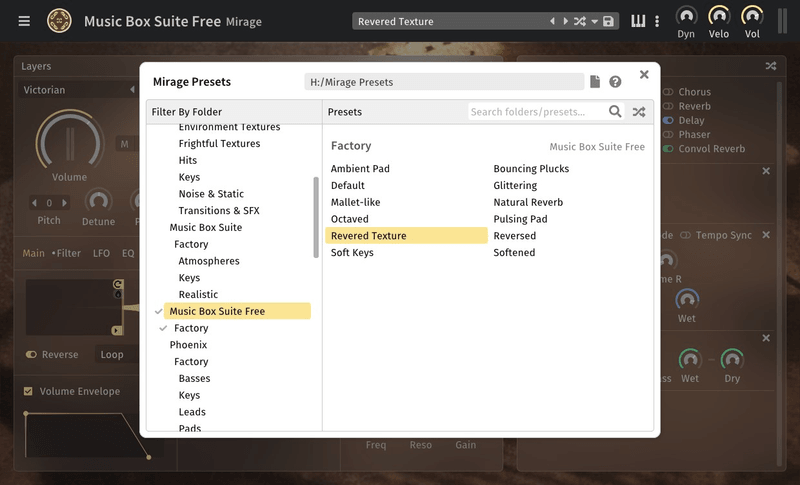
Task: Show the on-screen keyboard icon
Action: tap(638, 21)
